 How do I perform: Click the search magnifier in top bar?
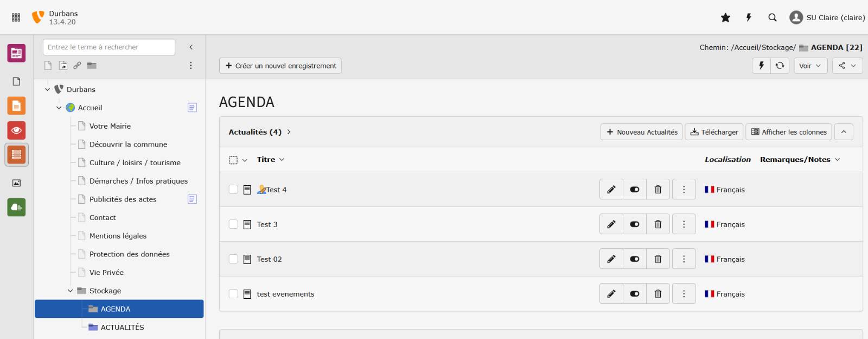(x=773, y=17)
